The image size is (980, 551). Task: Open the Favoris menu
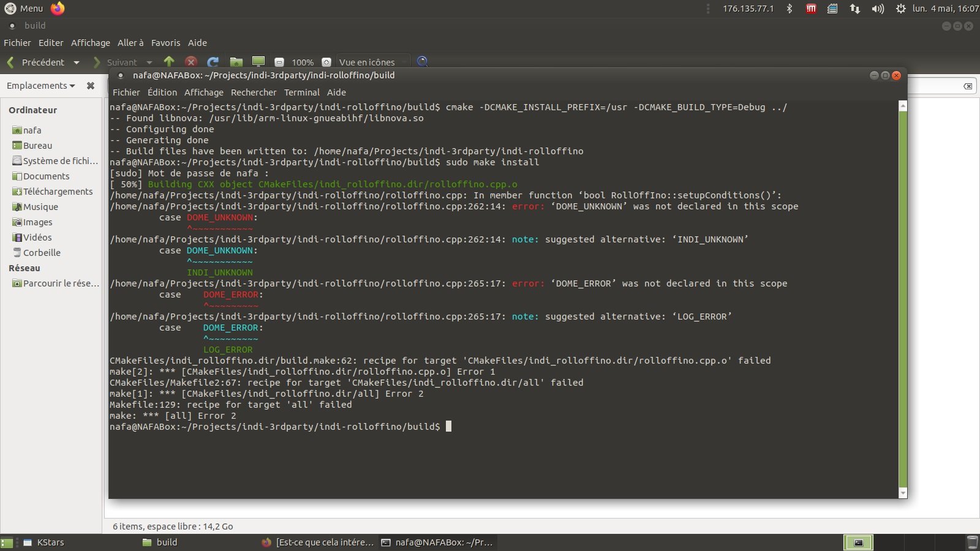(166, 43)
